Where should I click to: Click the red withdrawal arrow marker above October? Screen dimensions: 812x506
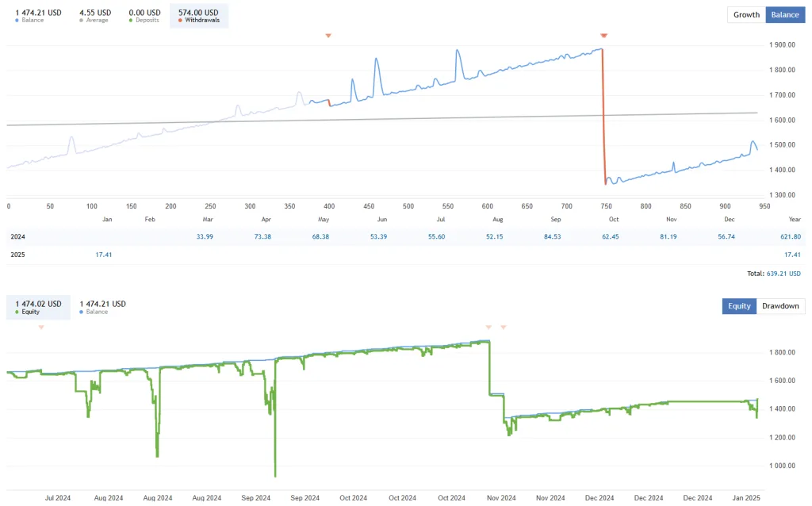603,35
